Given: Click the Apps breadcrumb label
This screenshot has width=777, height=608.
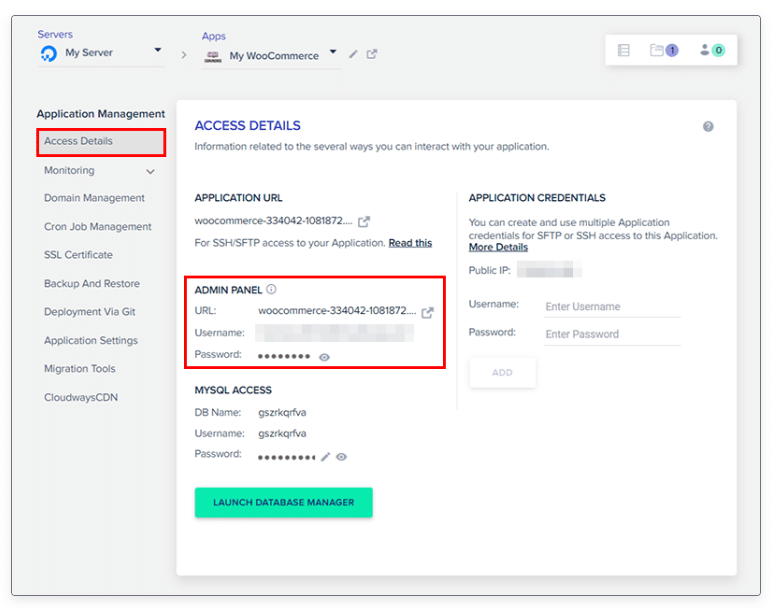Looking at the screenshot, I should [x=214, y=36].
